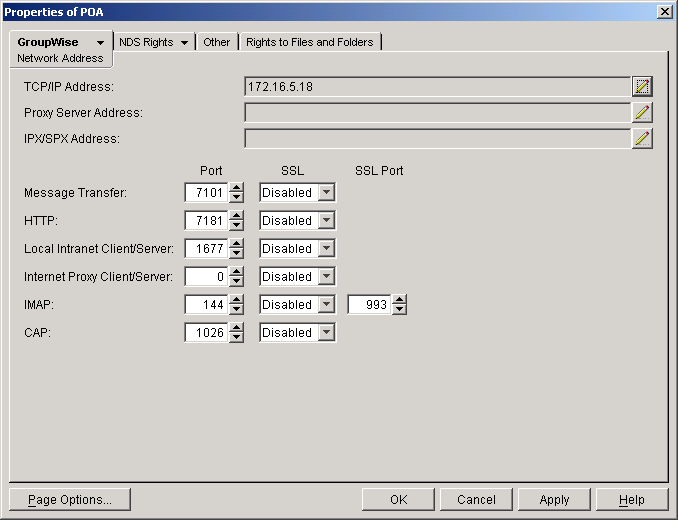Viewport: 678px width, 520px height.
Task: Open Help for this dialog
Action: [x=632, y=499]
